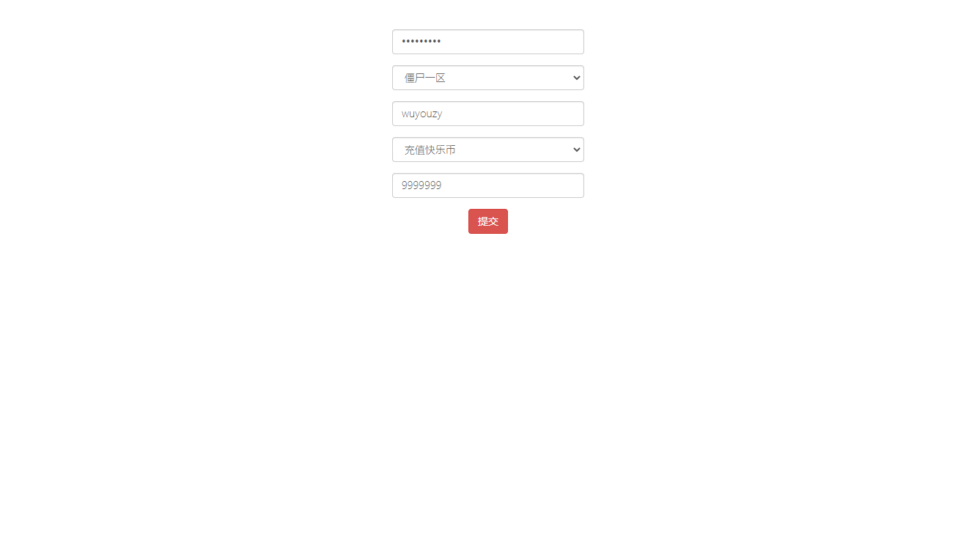The image size is (980, 560).
Task: Click the chevron arrow of 僵尸一区 selector
Action: (575, 78)
